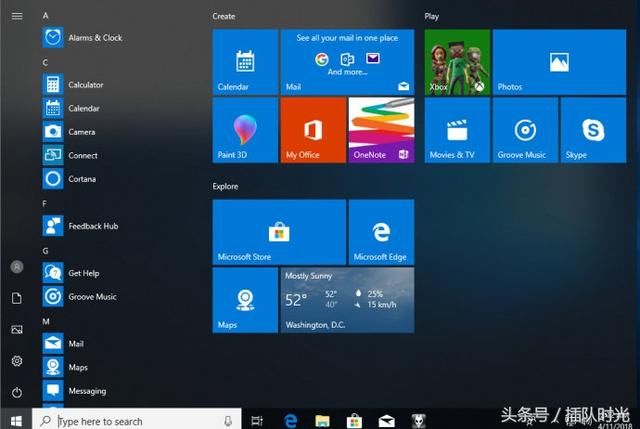Open the Maps tile
640x429 pixels.
click(x=245, y=300)
